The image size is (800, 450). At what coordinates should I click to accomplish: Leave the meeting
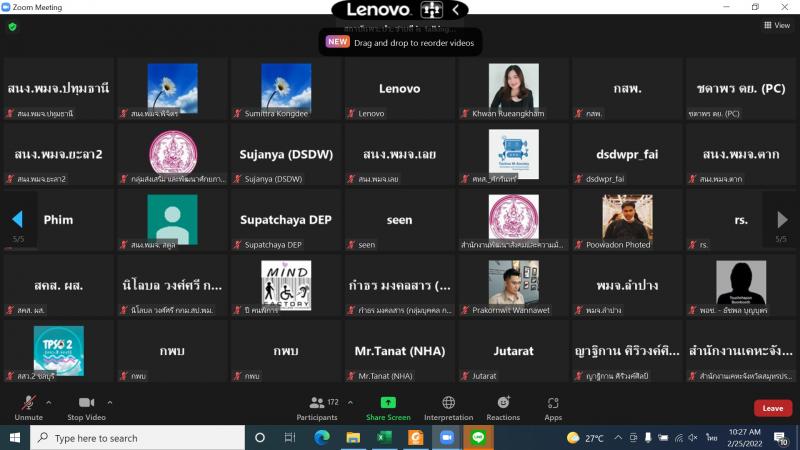[772, 408]
